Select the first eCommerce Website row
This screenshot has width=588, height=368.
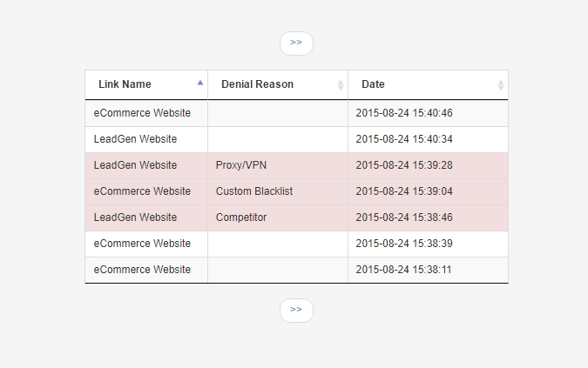[x=297, y=113]
